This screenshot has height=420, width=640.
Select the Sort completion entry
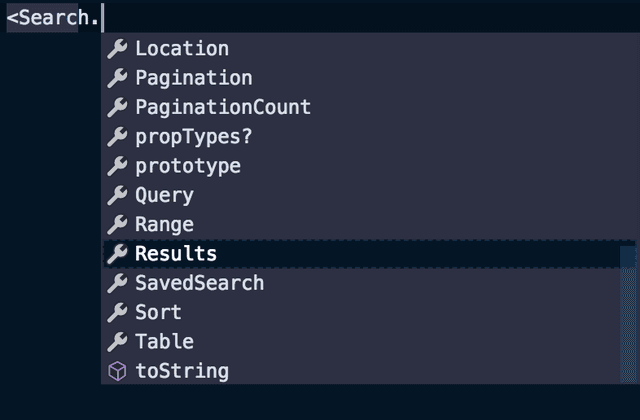[159, 313]
